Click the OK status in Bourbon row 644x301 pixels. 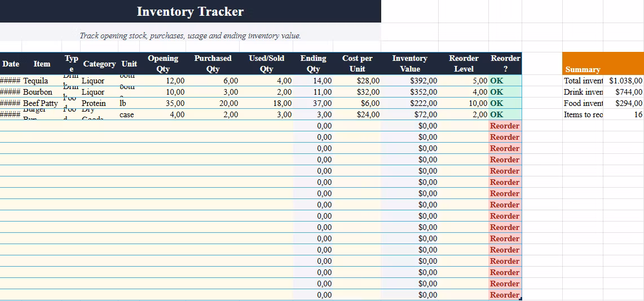point(505,92)
